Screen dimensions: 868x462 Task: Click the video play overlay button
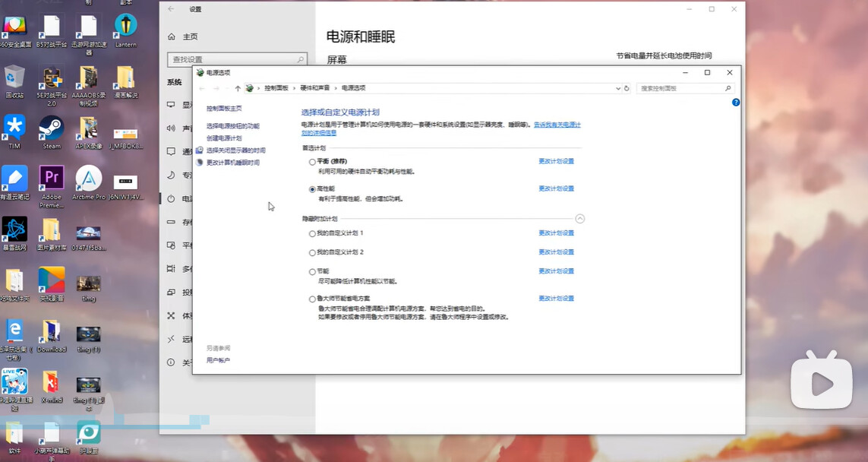pos(822,382)
